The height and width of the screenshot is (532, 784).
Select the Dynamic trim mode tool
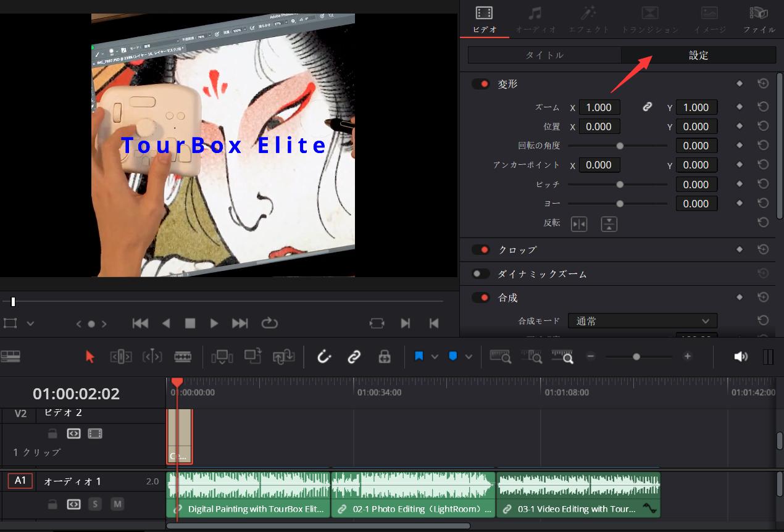[152, 357]
